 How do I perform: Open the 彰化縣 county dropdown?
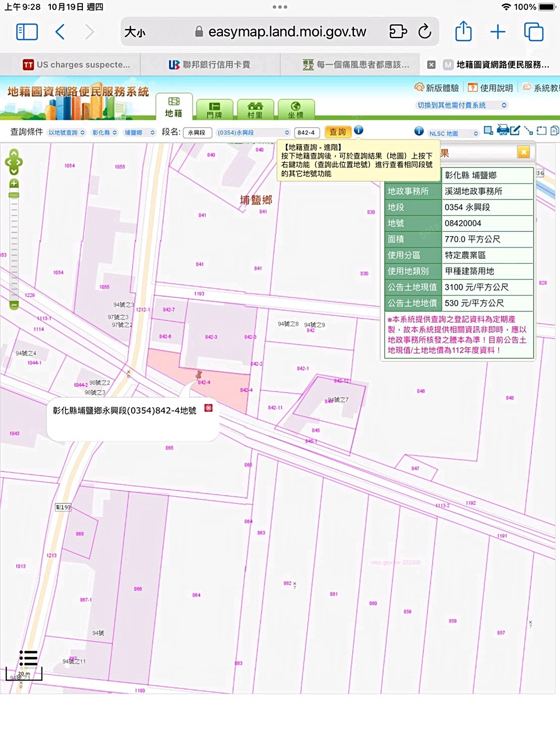click(x=105, y=133)
